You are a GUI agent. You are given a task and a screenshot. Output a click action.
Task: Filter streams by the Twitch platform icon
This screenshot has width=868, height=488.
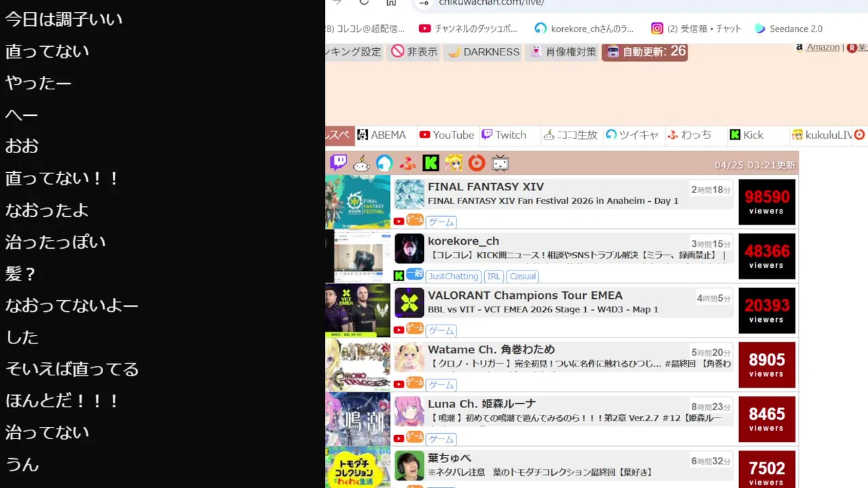coord(338,163)
